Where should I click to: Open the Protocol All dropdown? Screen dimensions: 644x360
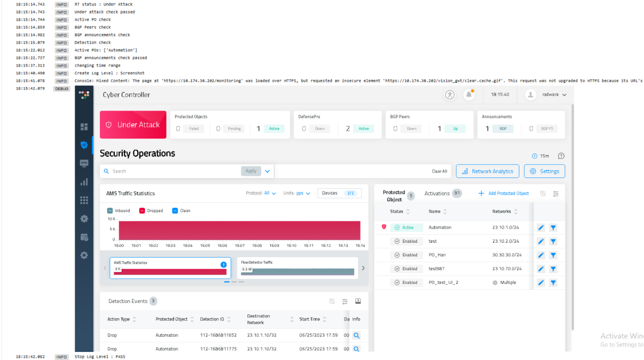[270, 193]
